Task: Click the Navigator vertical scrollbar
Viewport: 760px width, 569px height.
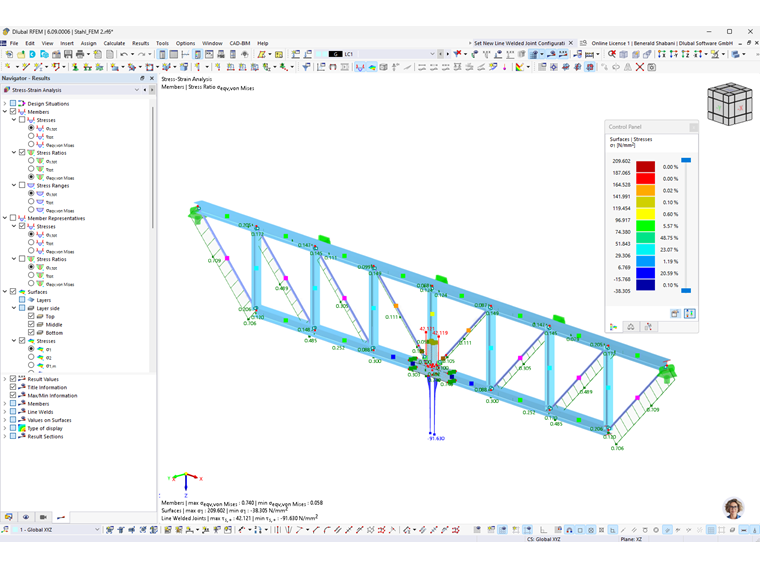Action: (154, 167)
